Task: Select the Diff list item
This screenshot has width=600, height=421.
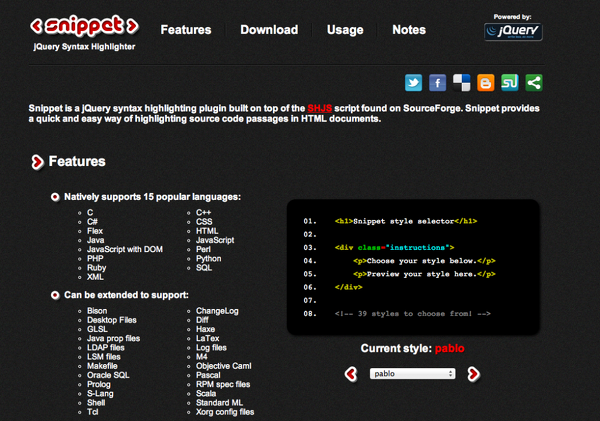Action: pos(202,320)
